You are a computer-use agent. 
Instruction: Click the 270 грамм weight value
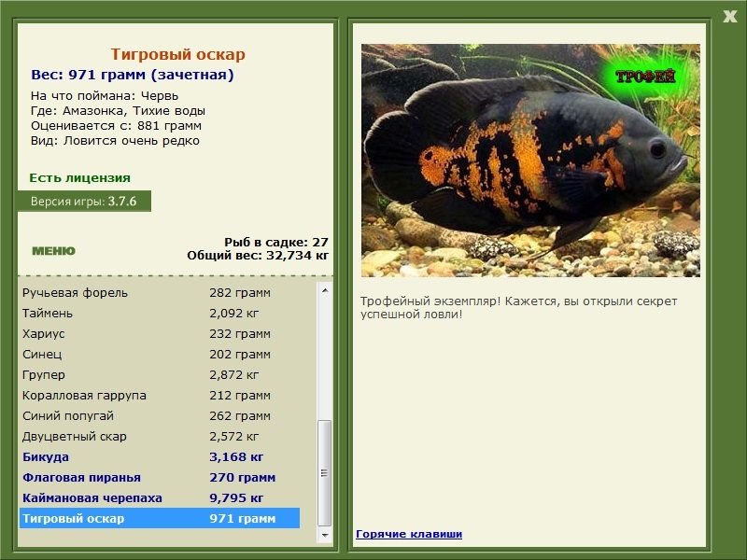coord(243,478)
